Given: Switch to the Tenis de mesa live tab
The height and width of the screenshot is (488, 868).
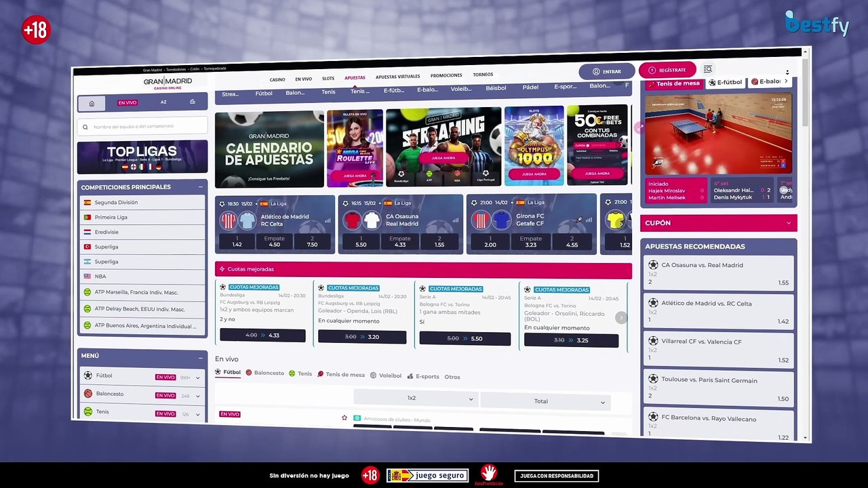Looking at the screenshot, I should (x=341, y=374).
